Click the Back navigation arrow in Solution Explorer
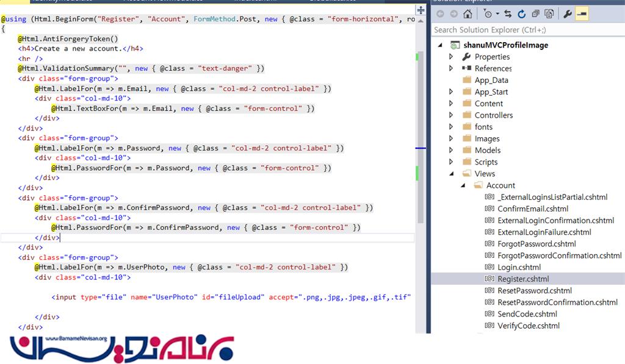Viewport: 625px width, 364px height. point(440,14)
